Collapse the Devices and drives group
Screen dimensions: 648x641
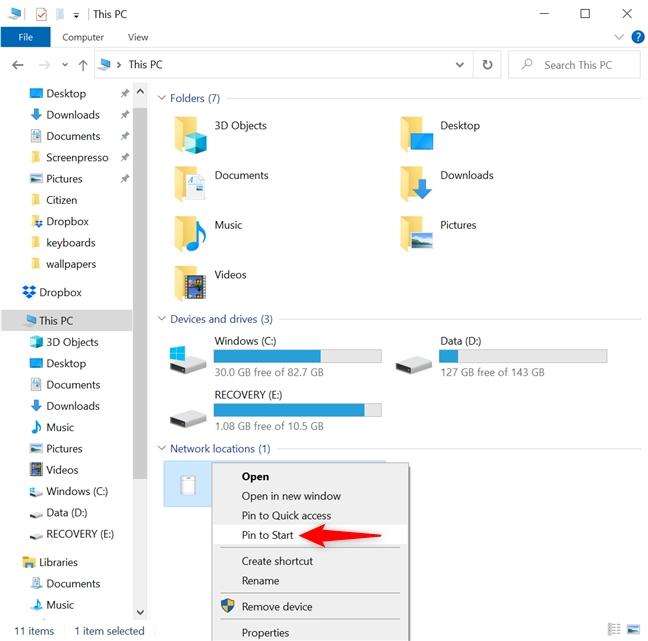[162, 319]
